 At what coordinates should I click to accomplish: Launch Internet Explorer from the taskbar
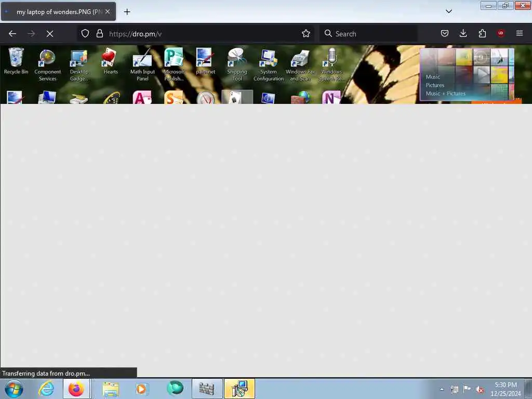[46, 389]
